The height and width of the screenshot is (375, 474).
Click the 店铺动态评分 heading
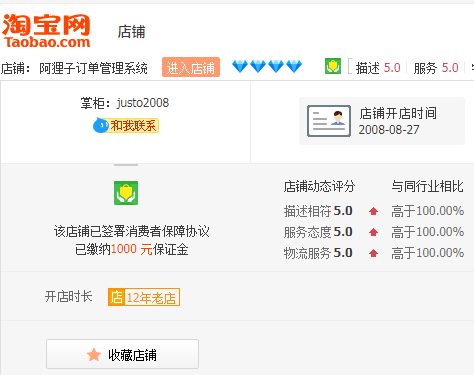click(319, 186)
